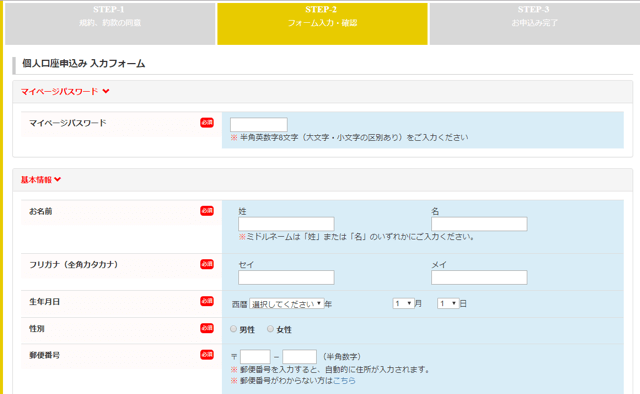
Task: Click the 必須 badge beside お名前
Action: tap(207, 211)
